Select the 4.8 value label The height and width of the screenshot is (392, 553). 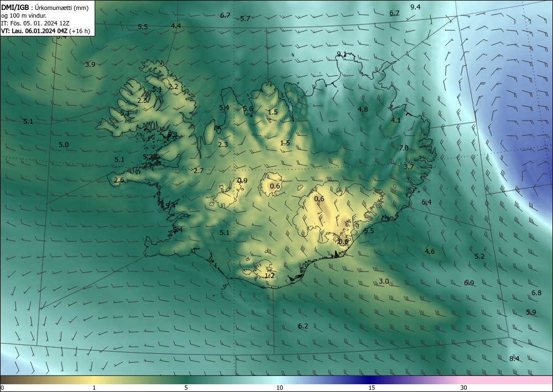point(363,109)
